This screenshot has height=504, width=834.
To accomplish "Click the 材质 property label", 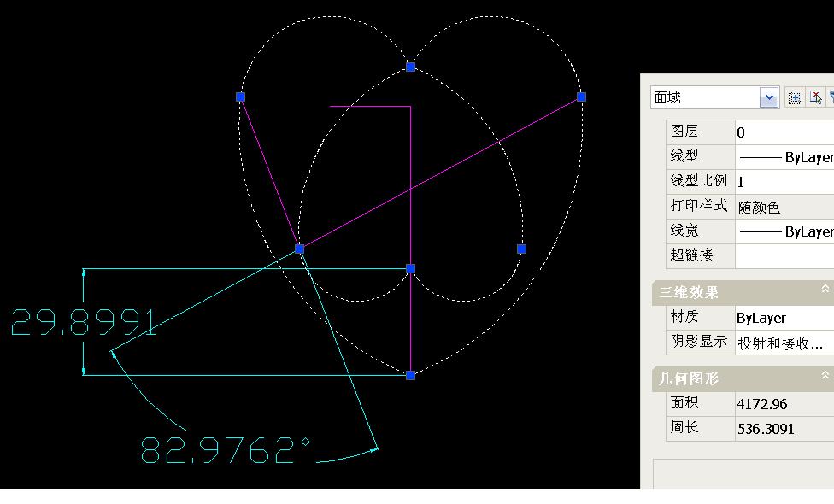I will pyautogui.click(x=684, y=316).
